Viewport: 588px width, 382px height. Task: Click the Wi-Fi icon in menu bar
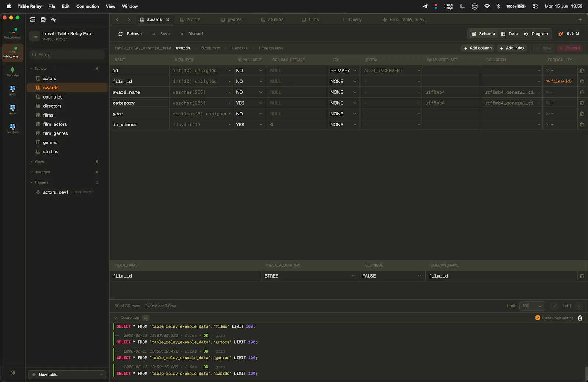pyautogui.click(x=487, y=6)
